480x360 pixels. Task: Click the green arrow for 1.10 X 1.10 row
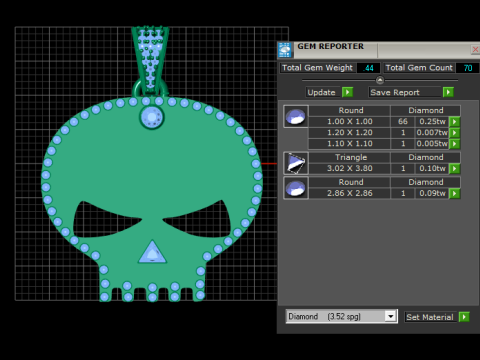pyautogui.click(x=455, y=144)
